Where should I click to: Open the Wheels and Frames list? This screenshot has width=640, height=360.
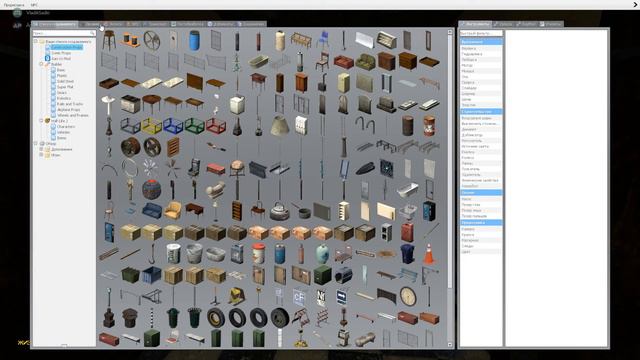(73, 115)
